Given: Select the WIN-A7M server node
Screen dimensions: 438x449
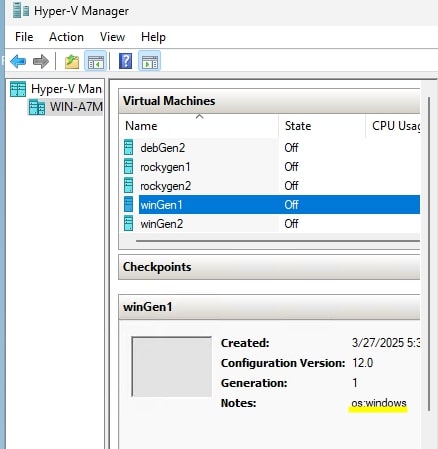Looking at the screenshot, I should tap(76, 107).
